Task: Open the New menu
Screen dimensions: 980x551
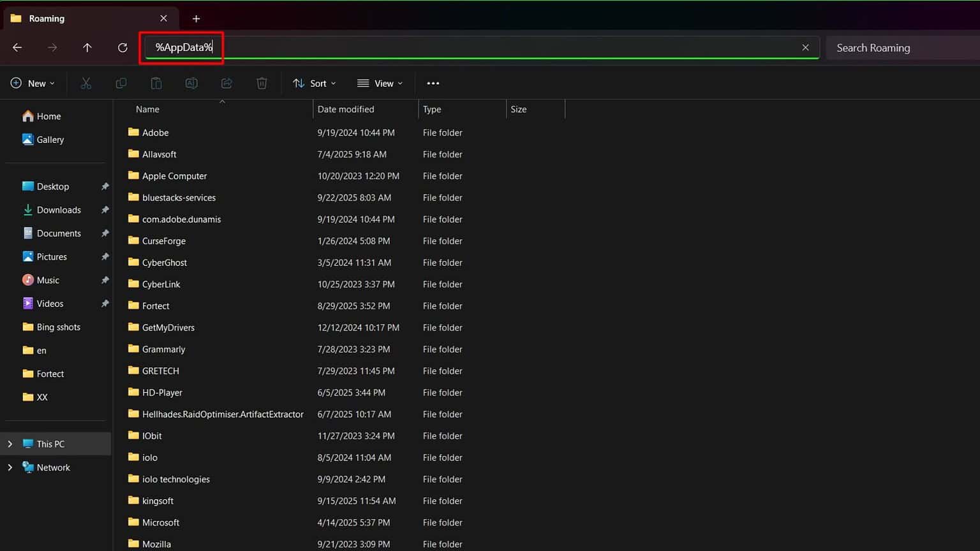Action: tap(33, 83)
